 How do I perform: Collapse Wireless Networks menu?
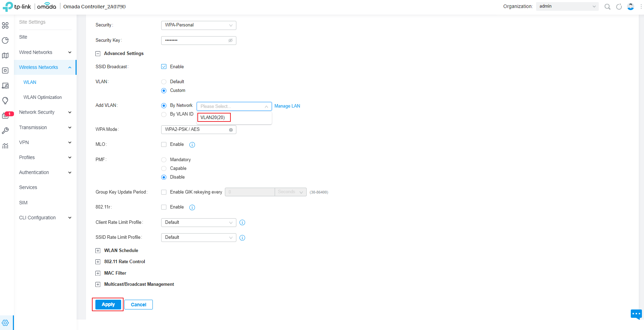(45, 67)
